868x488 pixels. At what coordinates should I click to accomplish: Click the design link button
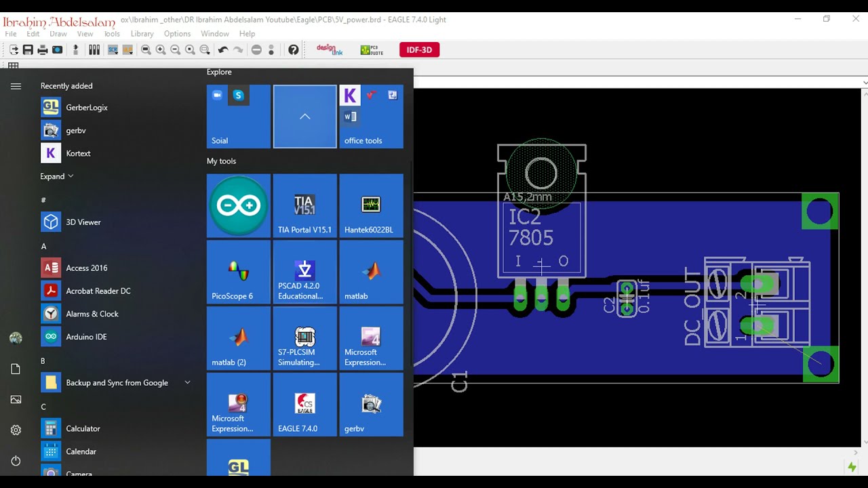pos(330,49)
